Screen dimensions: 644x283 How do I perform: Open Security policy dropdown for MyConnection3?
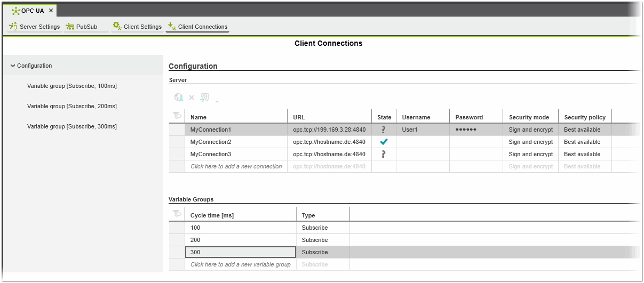tap(584, 154)
